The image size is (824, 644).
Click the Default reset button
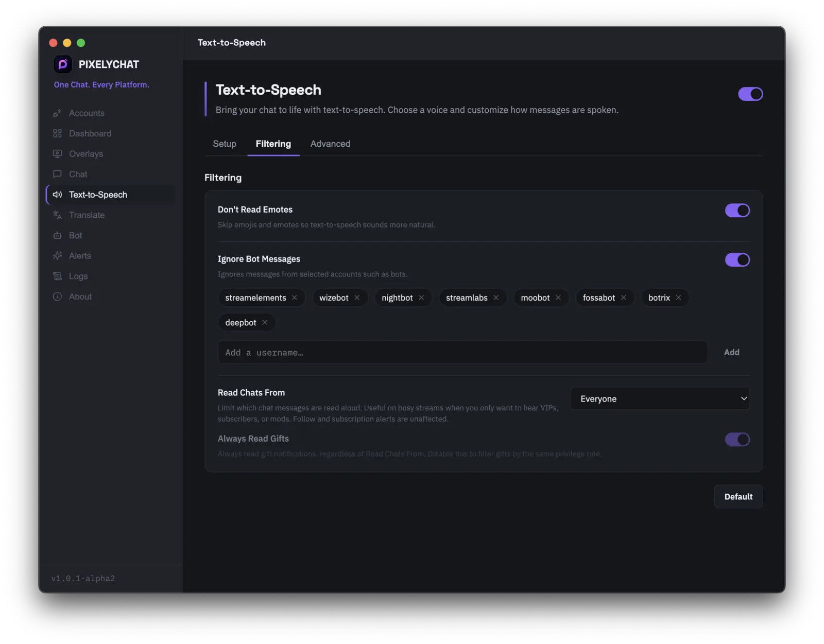[739, 497]
